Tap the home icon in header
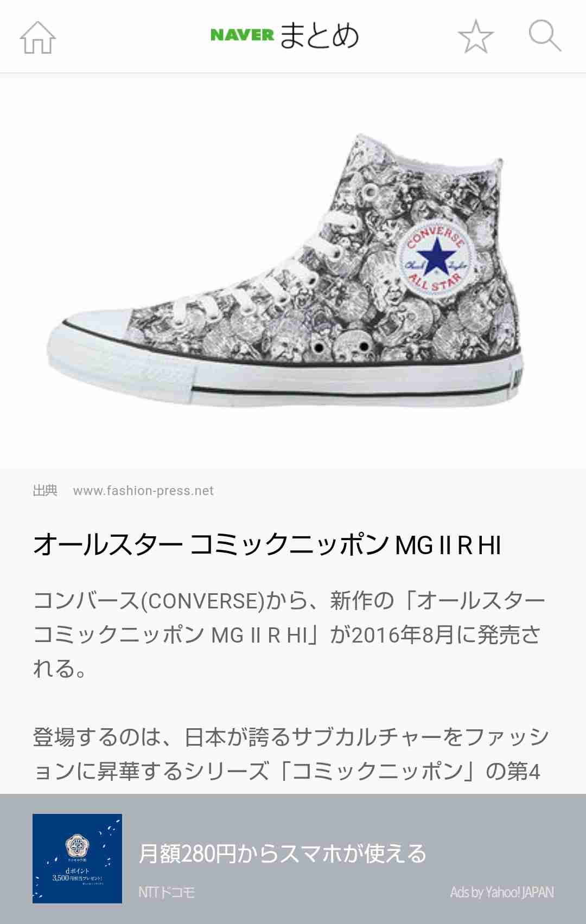 pos(38,37)
